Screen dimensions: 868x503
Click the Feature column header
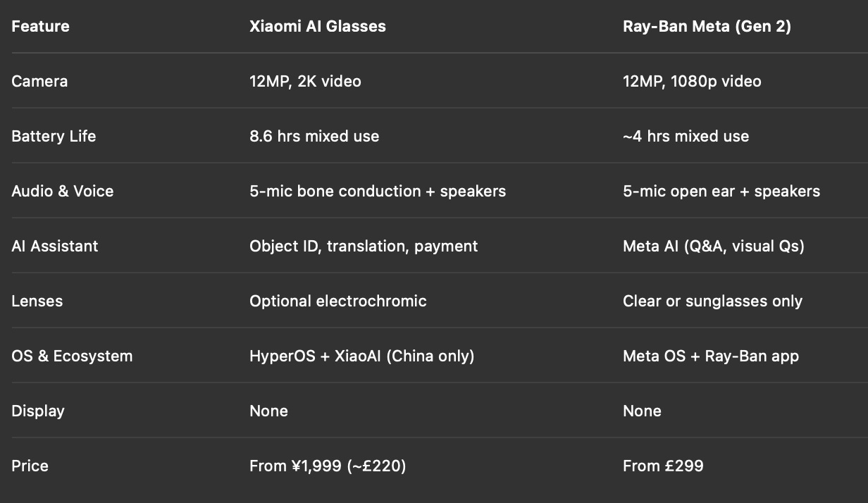click(40, 27)
